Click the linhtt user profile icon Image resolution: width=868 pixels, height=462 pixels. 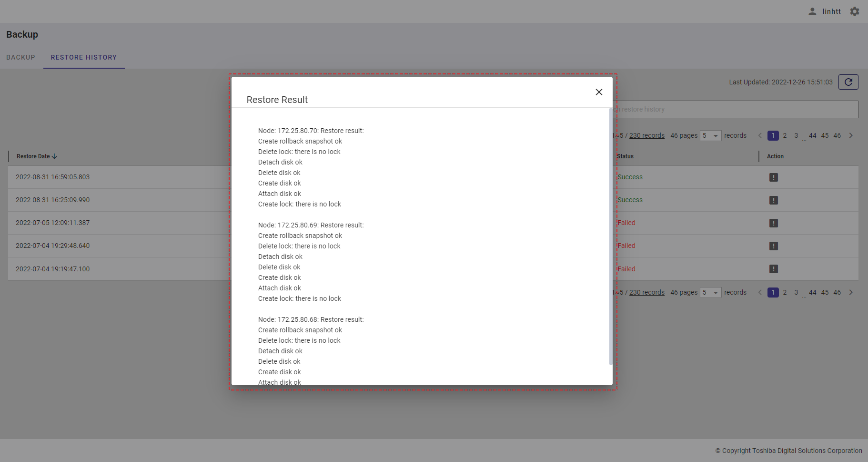[x=812, y=11]
